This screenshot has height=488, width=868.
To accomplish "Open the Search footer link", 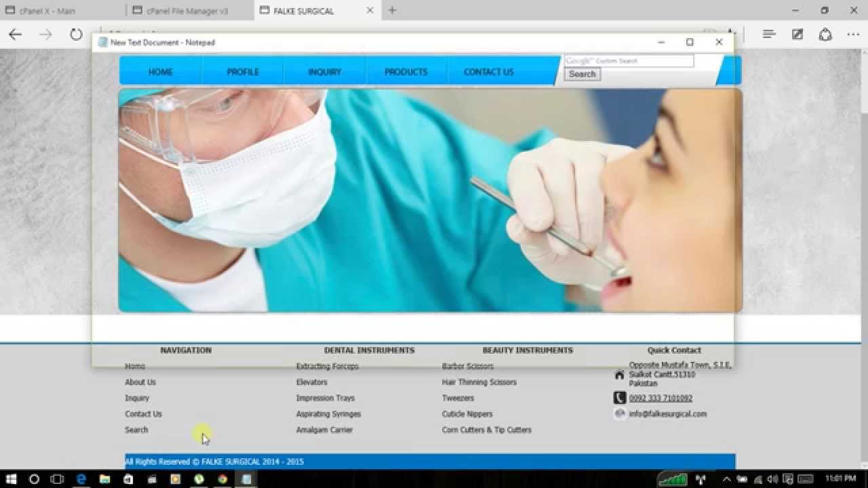I will (x=136, y=430).
